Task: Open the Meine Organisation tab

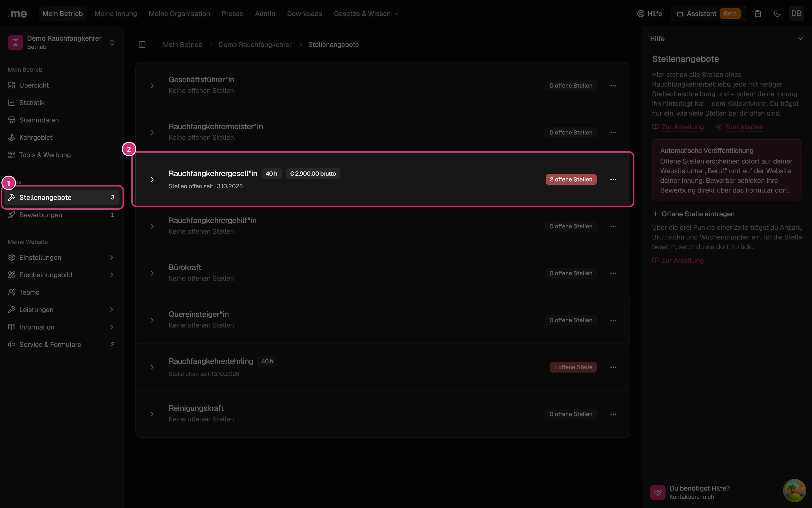Action: 179,14
